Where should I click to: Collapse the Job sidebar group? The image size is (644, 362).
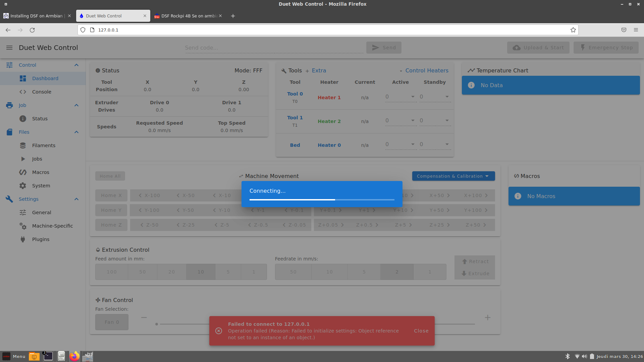click(x=76, y=105)
